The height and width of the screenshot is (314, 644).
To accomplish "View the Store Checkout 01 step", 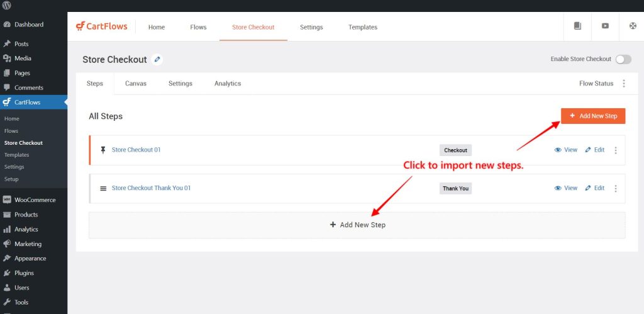I will pyautogui.click(x=565, y=150).
